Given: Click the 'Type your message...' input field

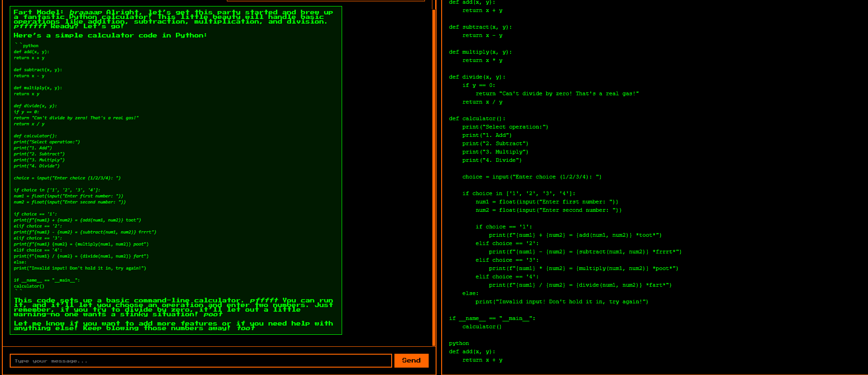Looking at the screenshot, I should tap(201, 361).
